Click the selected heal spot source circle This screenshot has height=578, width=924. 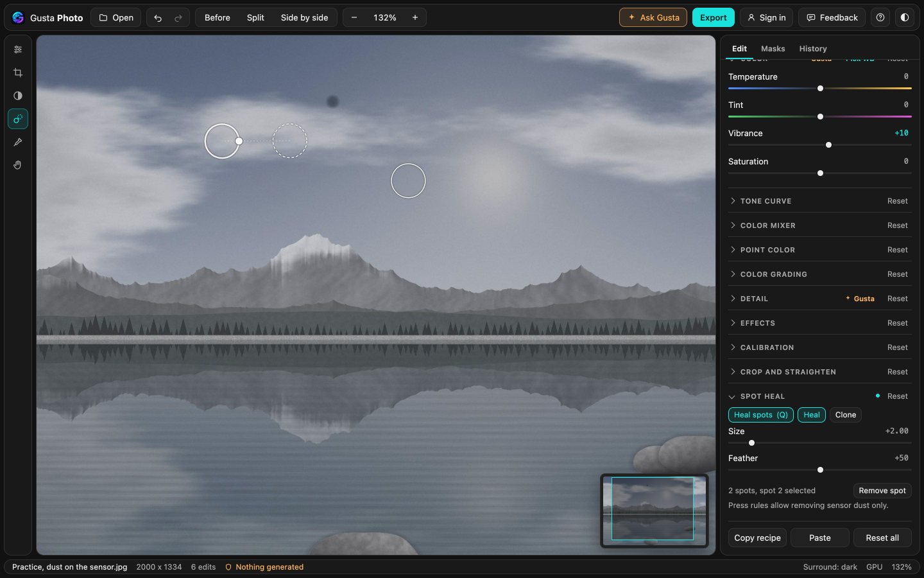[290, 141]
